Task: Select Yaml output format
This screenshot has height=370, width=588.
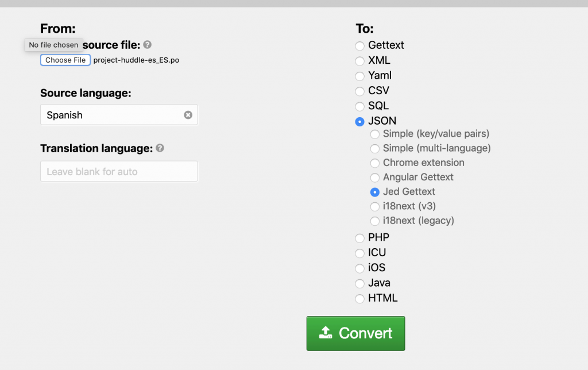Action: (360, 76)
